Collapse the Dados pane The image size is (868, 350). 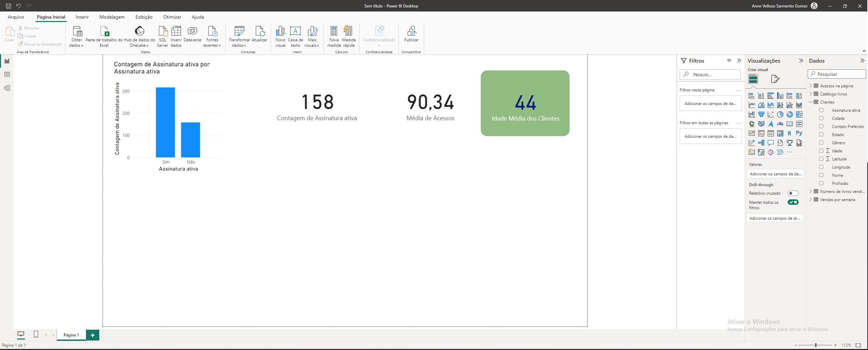(862, 61)
